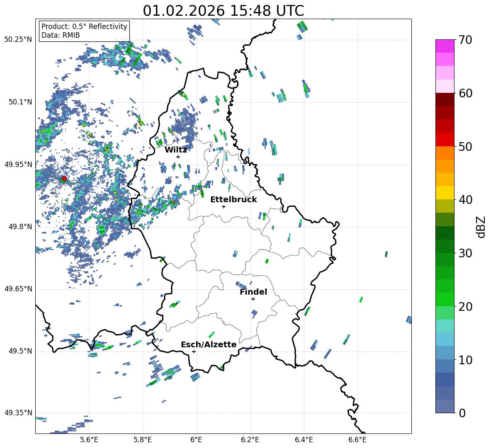Image resolution: width=491 pixels, height=448 pixels.
Task: Click the 70 colorbar tick label
Action: tap(465, 40)
